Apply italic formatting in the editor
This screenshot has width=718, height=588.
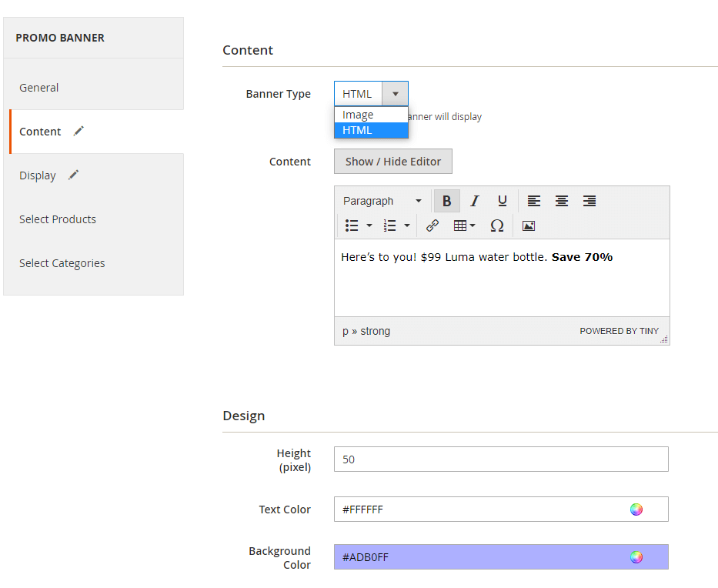[475, 201]
